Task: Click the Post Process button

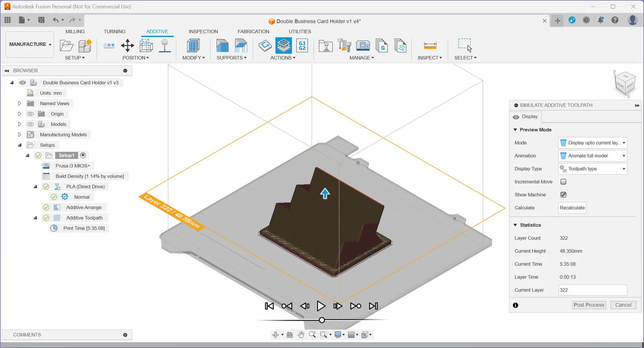Action: tap(589, 305)
